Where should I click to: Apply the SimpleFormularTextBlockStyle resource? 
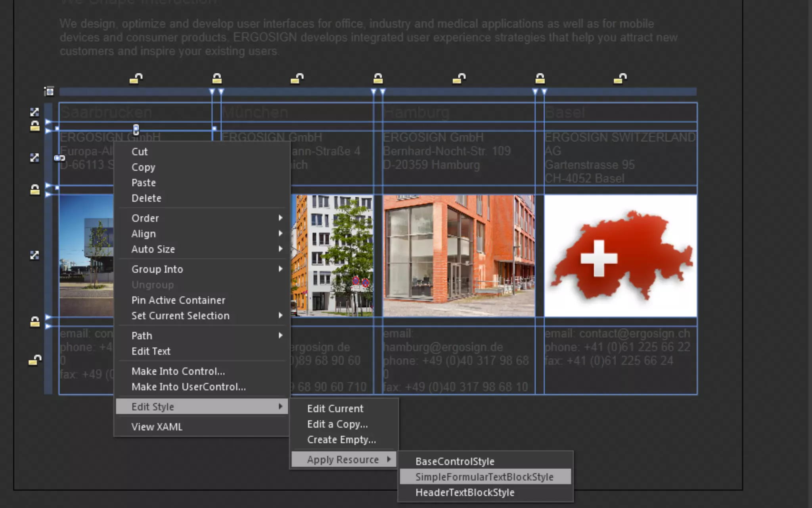[484, 477]
